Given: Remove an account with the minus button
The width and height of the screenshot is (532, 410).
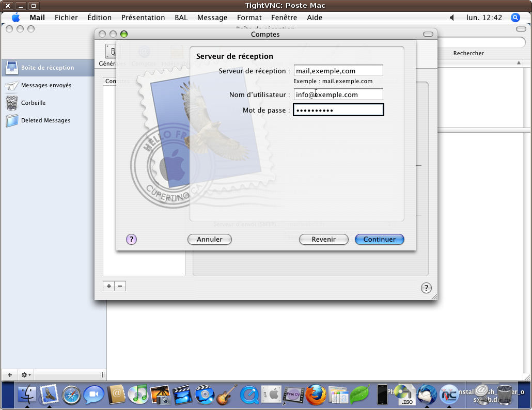Looking at the screenshot, I should click(120, 286).
